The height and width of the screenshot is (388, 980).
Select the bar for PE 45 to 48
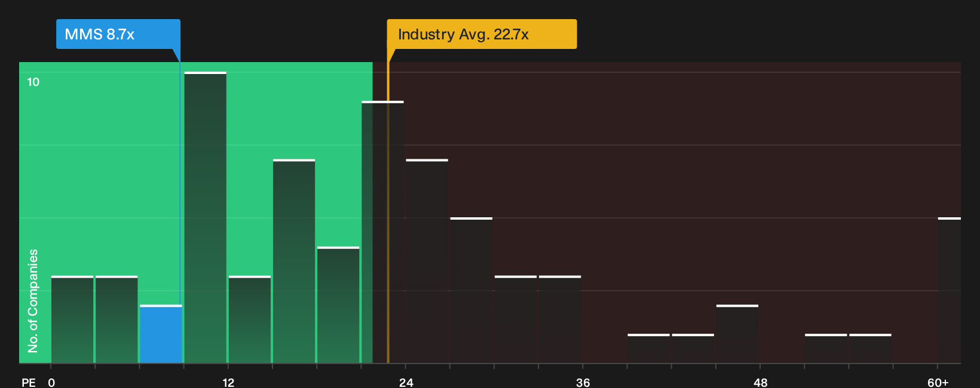[737, 334]
